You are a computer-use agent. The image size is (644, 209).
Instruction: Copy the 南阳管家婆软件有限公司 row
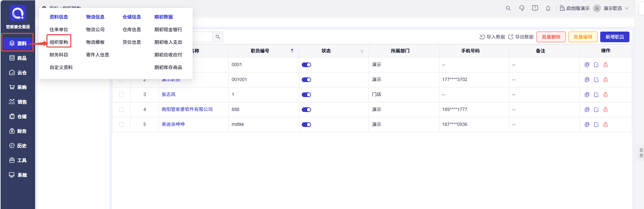point(587,110)
